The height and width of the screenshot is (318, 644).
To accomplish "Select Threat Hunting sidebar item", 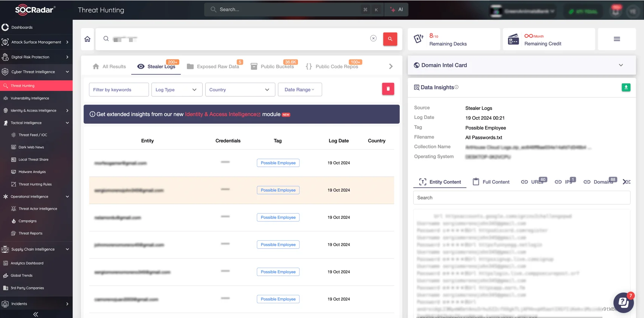I will click(x=36, y=86).
